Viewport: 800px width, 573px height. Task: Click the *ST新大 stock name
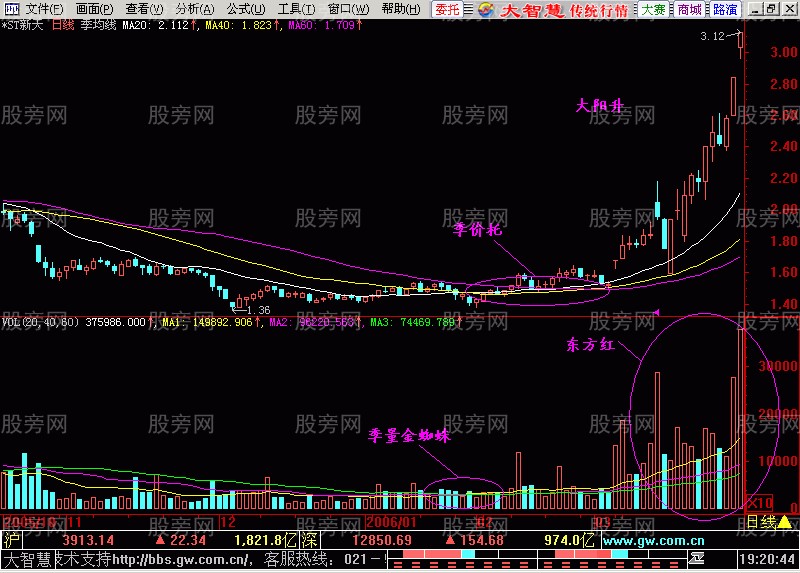point(23,25)
